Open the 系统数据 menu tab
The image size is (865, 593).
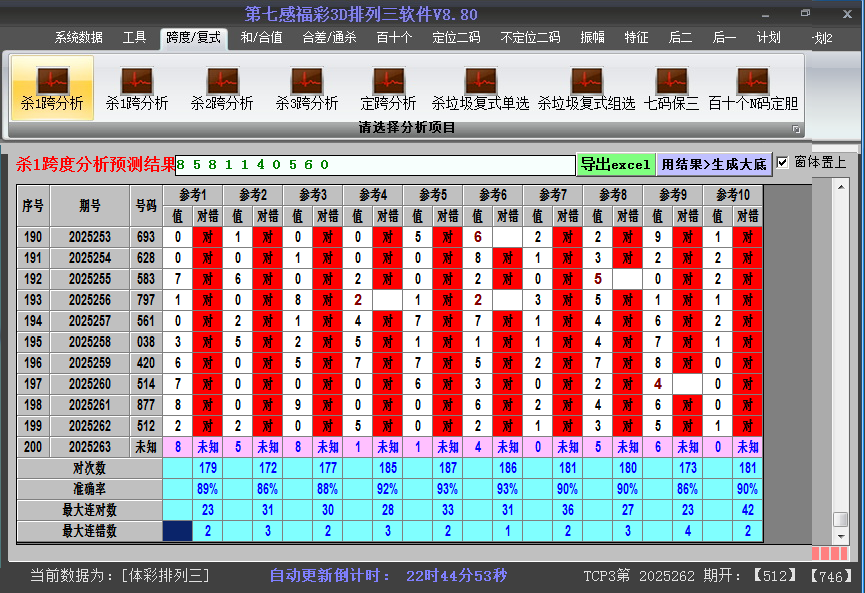tap(78, 38)
